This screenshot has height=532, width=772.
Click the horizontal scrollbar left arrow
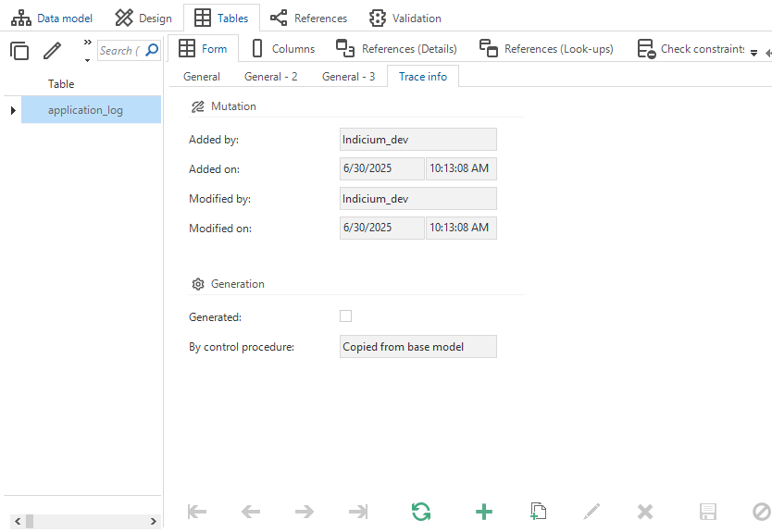coord(18,521)
